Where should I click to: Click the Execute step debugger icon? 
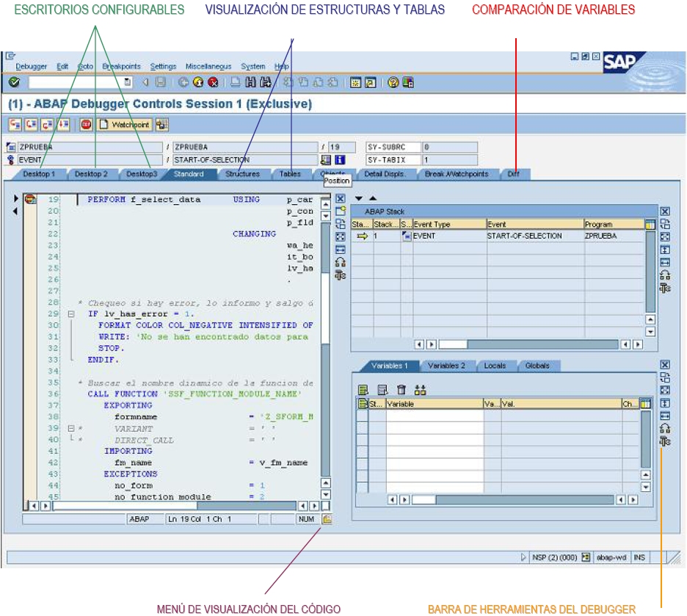(31, 125)
